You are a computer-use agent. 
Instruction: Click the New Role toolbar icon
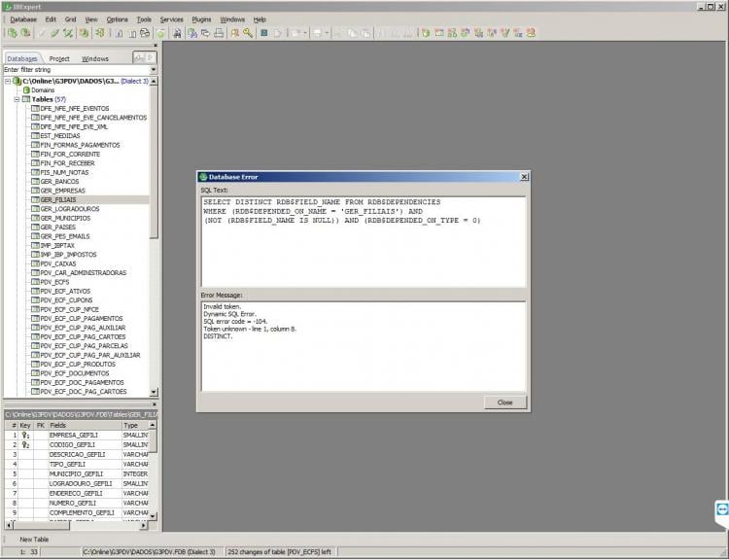[531, 33]
